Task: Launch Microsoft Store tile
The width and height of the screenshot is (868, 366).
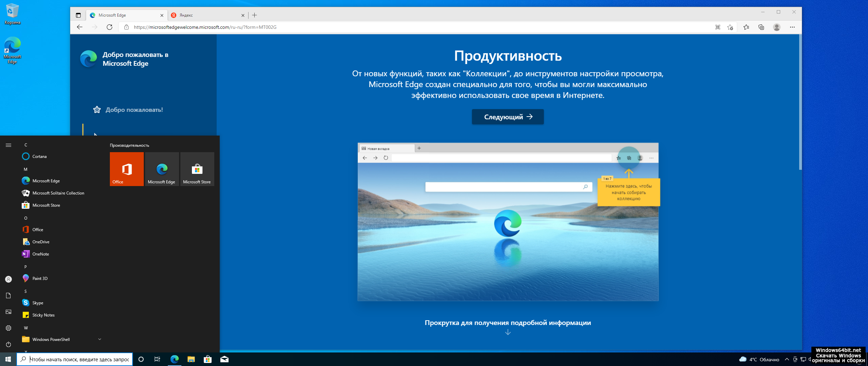Action: pos(197,169)
